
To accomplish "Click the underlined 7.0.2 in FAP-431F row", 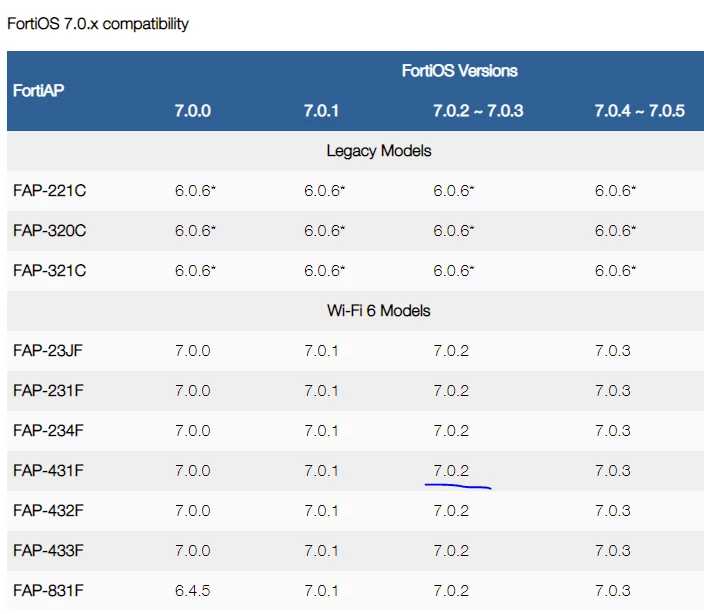I will [x=451, y=471].
